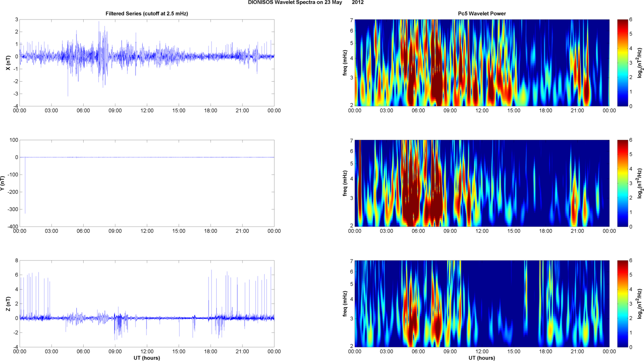Click the 8 tick on Z axis
Image resolution: width=644 pixels, height=361 pixels.
pyautogui.click(x=17, y=260)
